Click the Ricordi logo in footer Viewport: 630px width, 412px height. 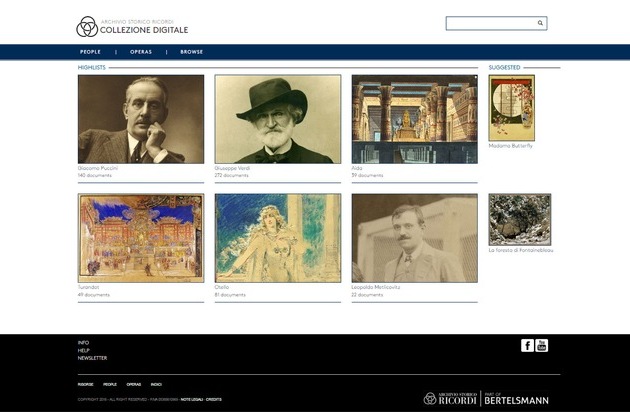tap(451, 398)
